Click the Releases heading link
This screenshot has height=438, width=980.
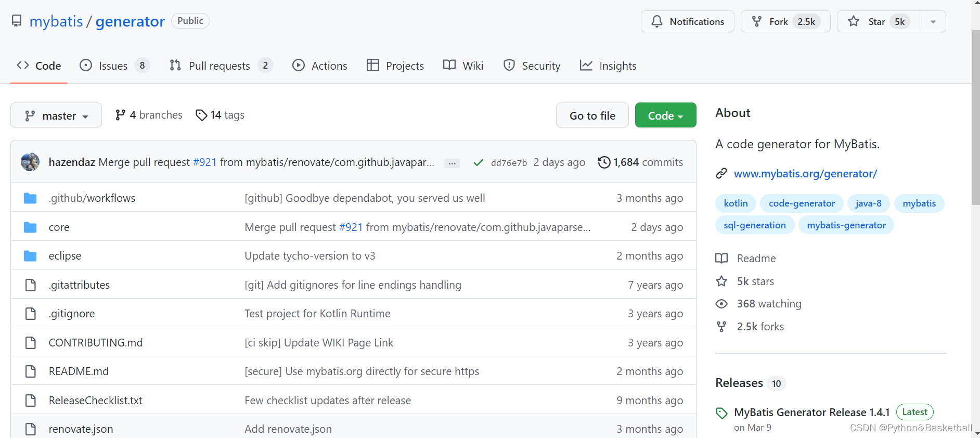(739, 383)
